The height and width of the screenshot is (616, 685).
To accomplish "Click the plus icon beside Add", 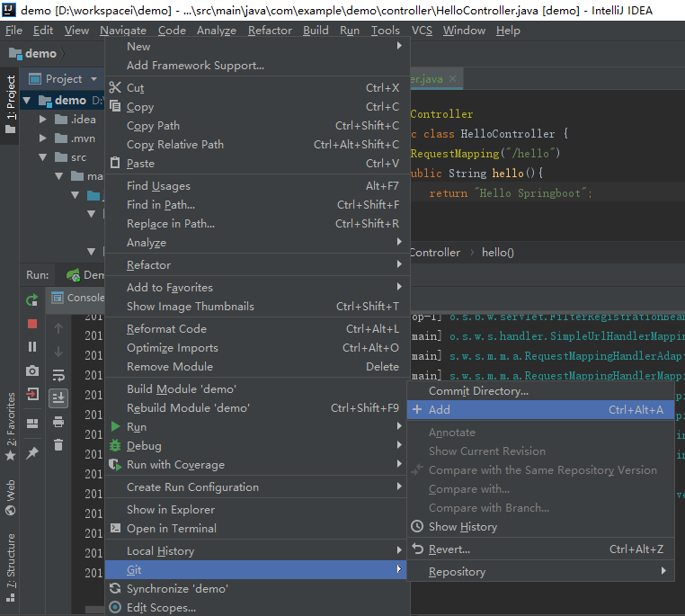I will click(417, 410).
